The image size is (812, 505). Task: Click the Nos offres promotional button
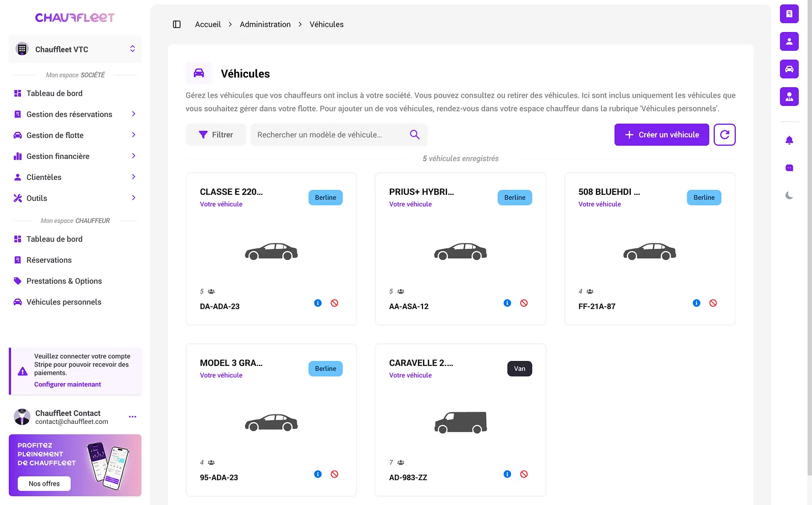tap(44, 483)
